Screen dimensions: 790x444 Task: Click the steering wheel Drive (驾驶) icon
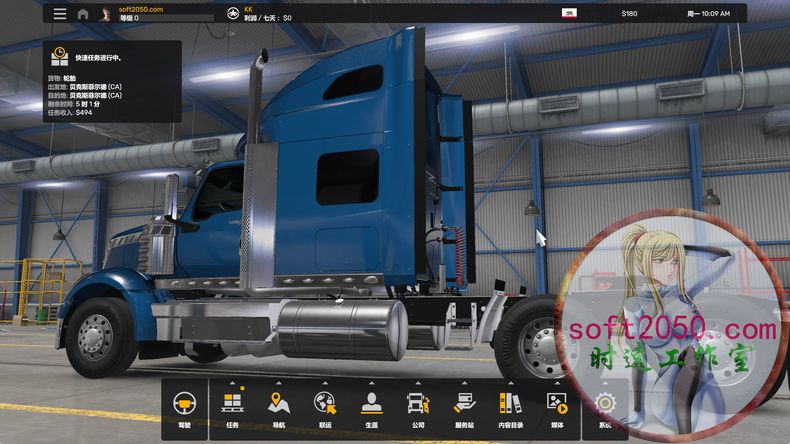tap(185, 404)
